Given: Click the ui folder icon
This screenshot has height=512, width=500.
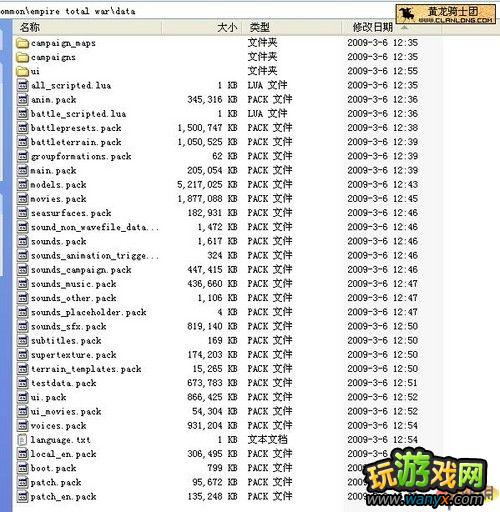Looking at the screenshot, I should [x=22, y=71].
